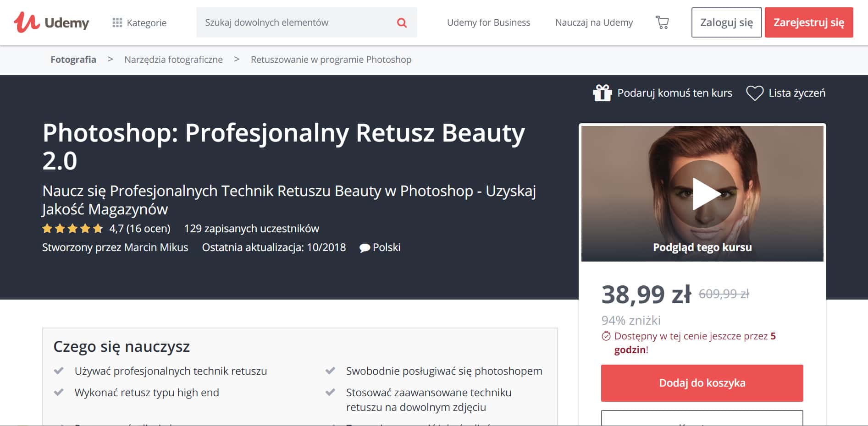
Task: Click 'Polski' language label
Action: [x=387, y=247]
